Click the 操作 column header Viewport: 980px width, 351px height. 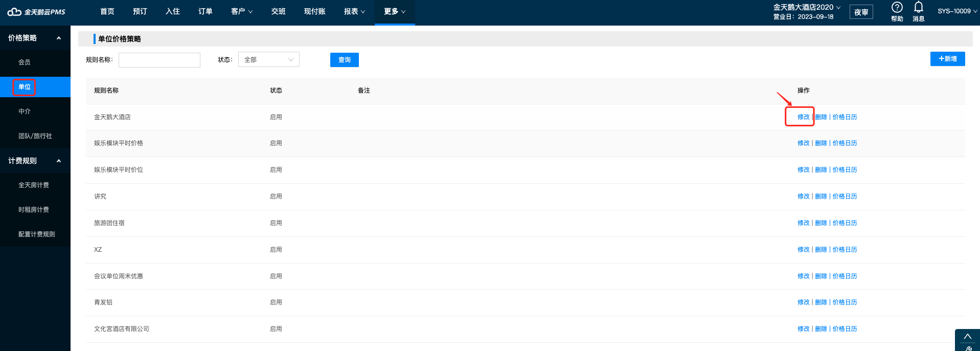click(x=804, y=91)
